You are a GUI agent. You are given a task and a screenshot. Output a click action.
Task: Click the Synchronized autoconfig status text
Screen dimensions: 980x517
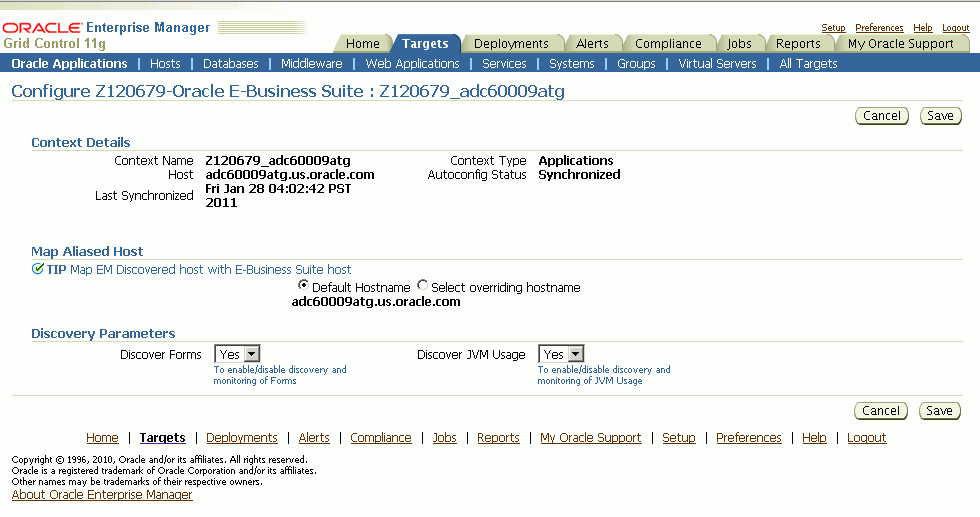tap(579, 174)
